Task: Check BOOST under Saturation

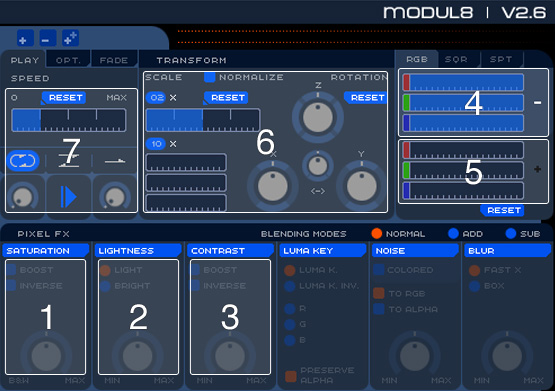Action: pos(11,270)
